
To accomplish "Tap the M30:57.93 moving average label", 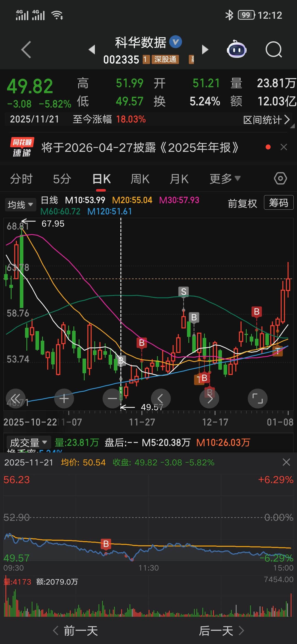I will (x=179, y=200).
